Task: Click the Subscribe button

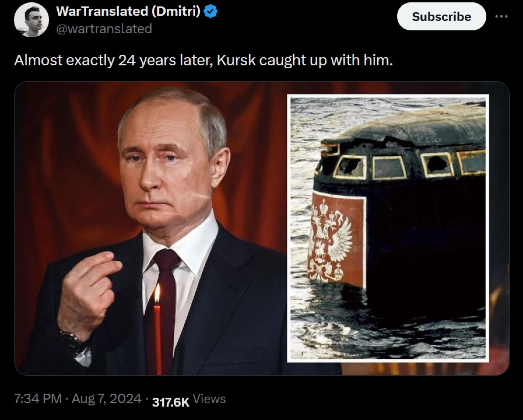Action: click(441, 17)
